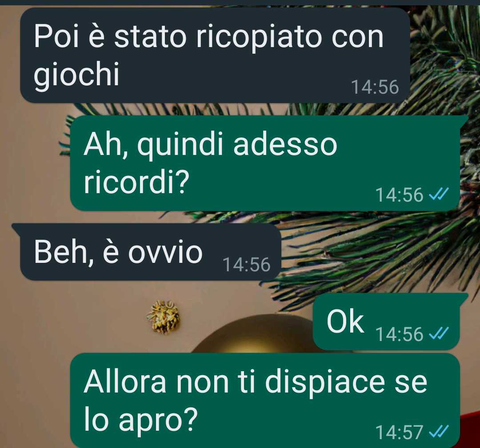Click the blue double-check next to 'Ok'
This screenshot has width=480, height=448.
(439, 333)
